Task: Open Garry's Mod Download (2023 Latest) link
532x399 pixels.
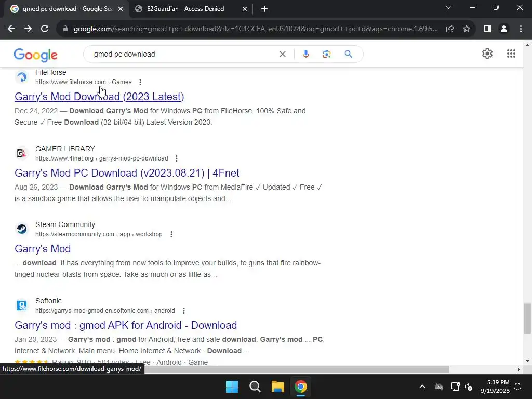Action: click(99, 97)
